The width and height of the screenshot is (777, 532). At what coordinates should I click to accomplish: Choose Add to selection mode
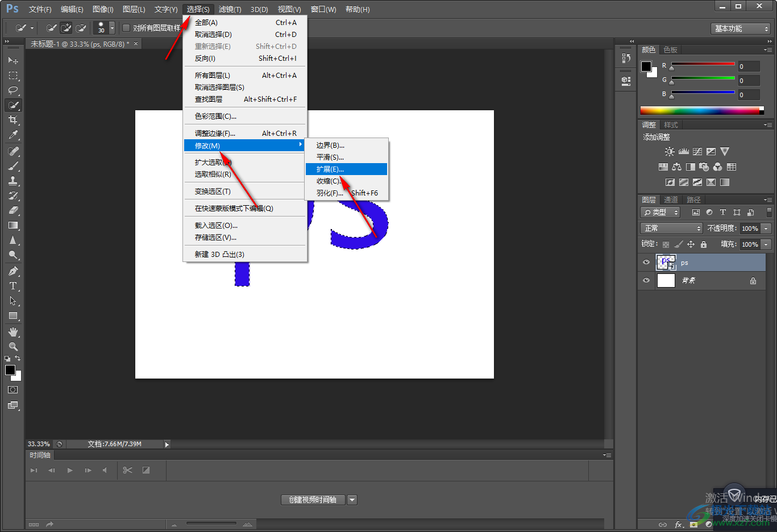[x=66, y=28]
